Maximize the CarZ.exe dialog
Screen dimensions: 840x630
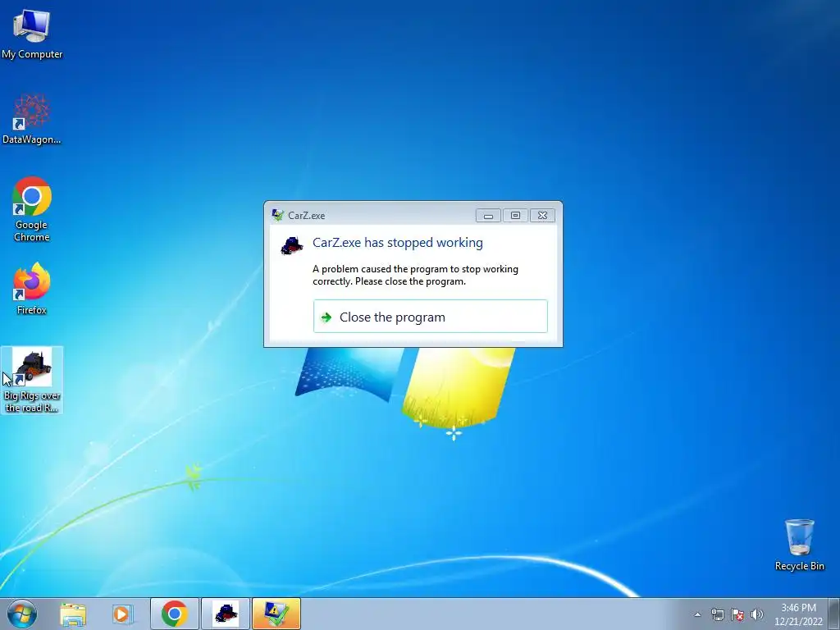(x=515, y=216)
